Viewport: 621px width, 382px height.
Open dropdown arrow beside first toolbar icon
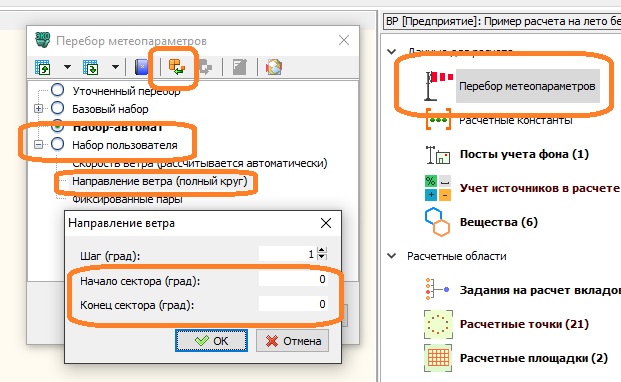click(x=67, y=67)
